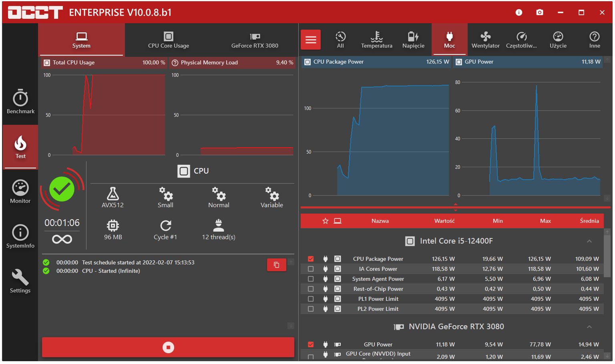Uncheck the CPU Package Power checkbox

[311, 259]
